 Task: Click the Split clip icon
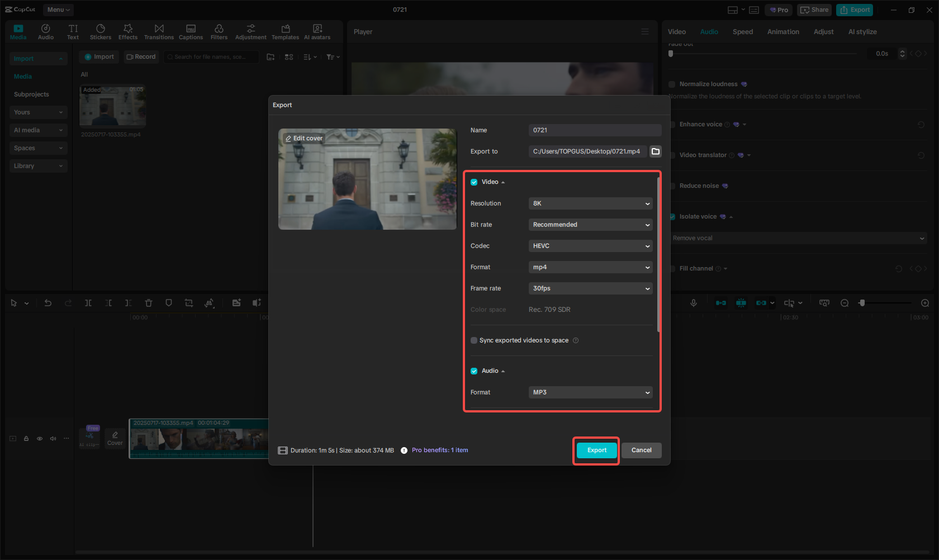pyautogui.click(x=88, y=302)
